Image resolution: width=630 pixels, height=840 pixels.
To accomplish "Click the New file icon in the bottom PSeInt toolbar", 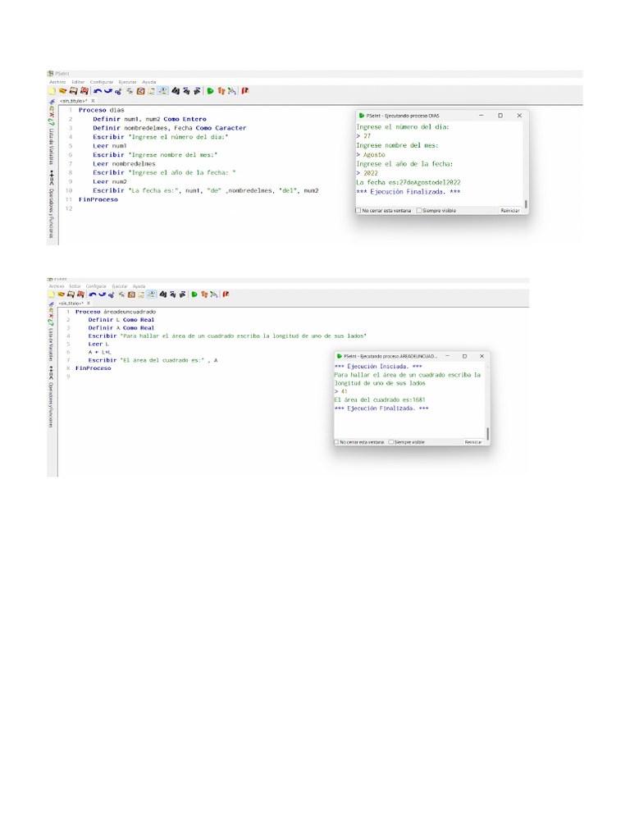I will [52, 294].
